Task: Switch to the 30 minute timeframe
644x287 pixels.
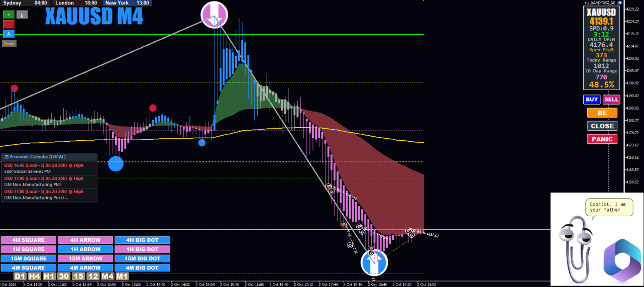Action: coord(64,276)
